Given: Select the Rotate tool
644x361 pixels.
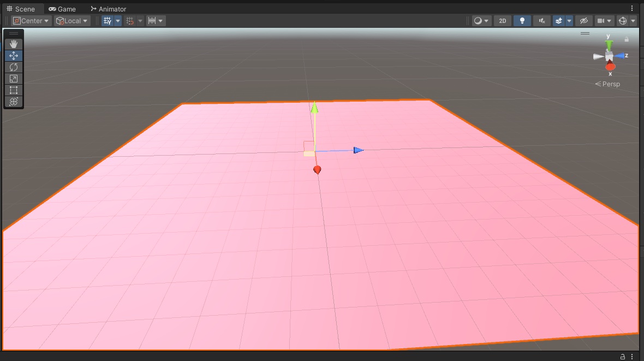Looking at the screenshot, I should (14, 67).
